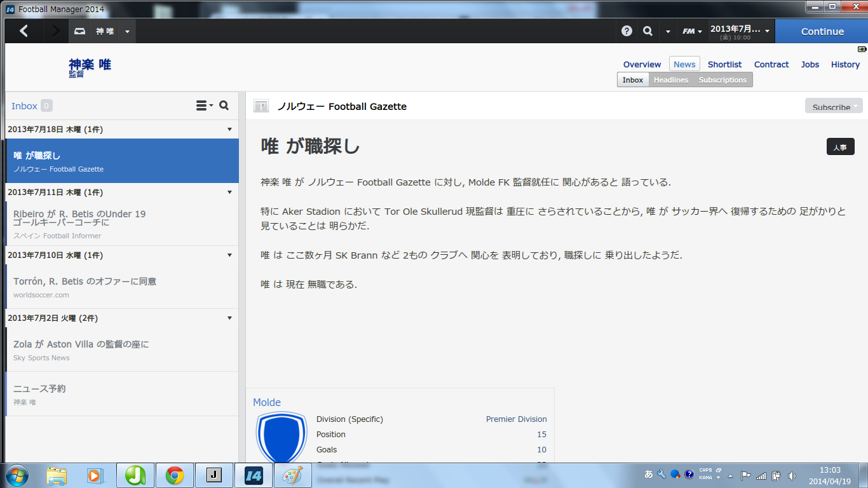Click the Inbox heading in the left panel

point(24,106)
